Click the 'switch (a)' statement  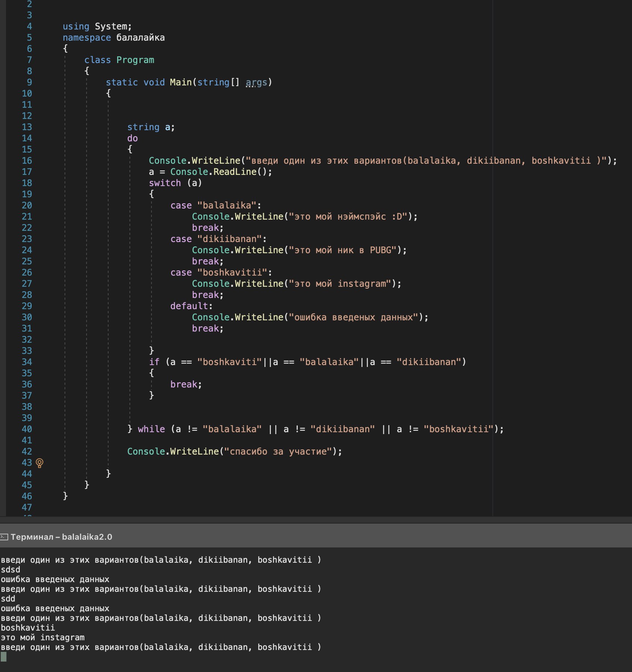click(x=175, y=183)
